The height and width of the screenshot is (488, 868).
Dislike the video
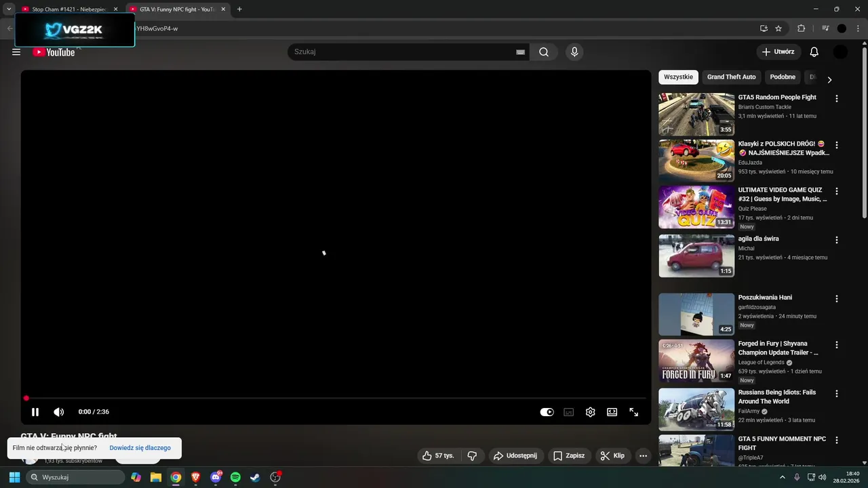click(472, 455)
